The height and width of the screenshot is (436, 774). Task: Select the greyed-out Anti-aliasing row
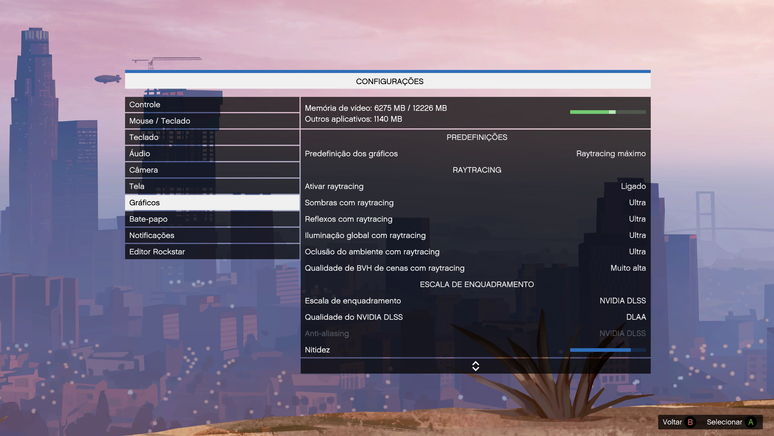[475, 333]
